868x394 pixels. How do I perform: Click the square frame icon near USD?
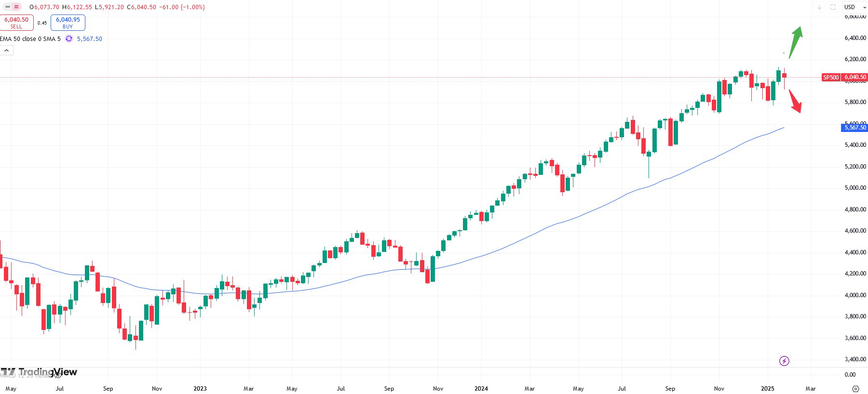click(833, 7)
